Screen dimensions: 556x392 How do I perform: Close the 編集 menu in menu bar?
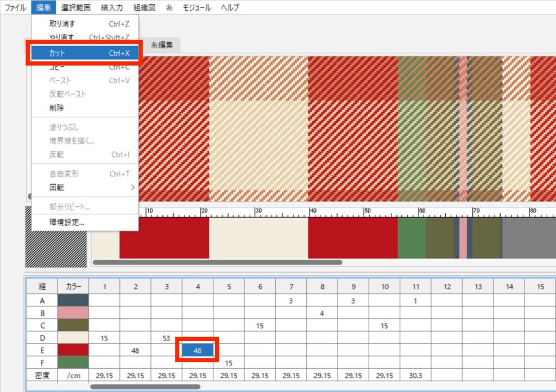coord(43,8)
